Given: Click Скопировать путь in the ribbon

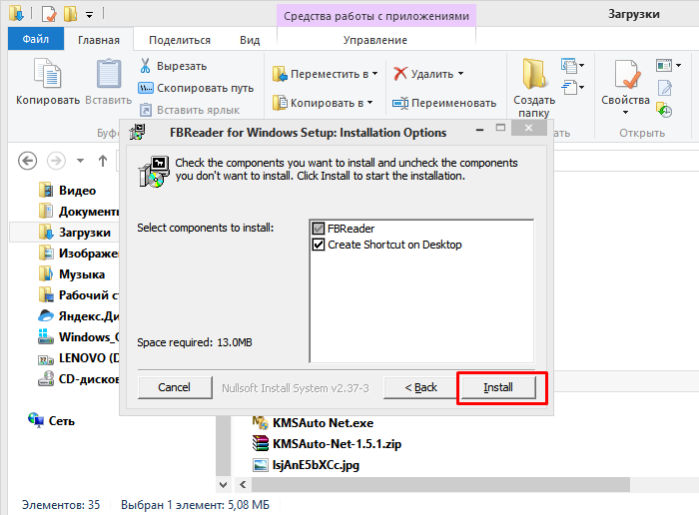Looking at the screenshot, I should pos(196,88).
